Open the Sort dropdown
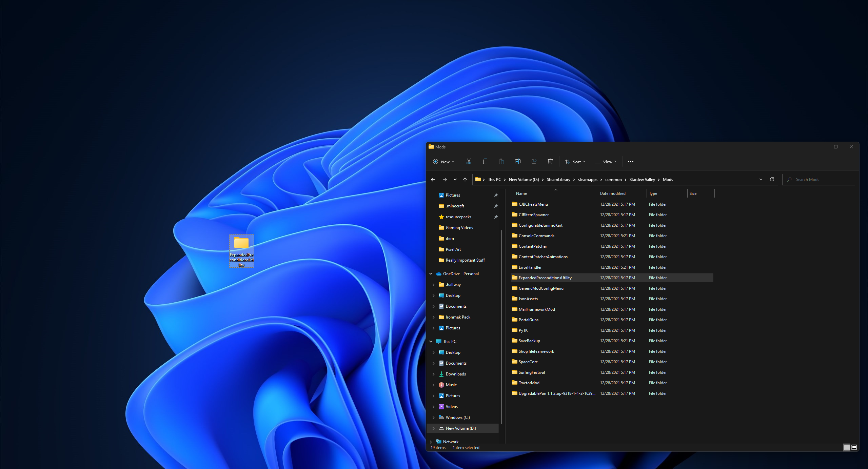The width and height of the screenshot is (868, 469). tap(575, 162)
